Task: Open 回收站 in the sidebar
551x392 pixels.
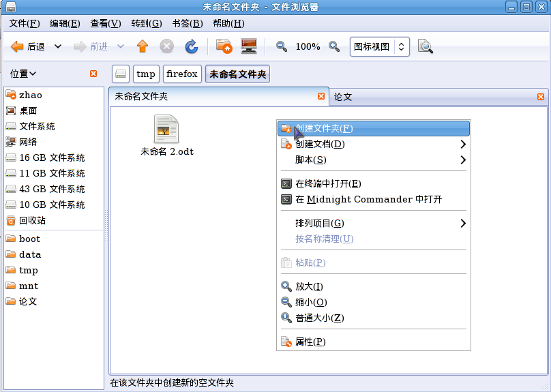Action: click(x=55, y=221)
